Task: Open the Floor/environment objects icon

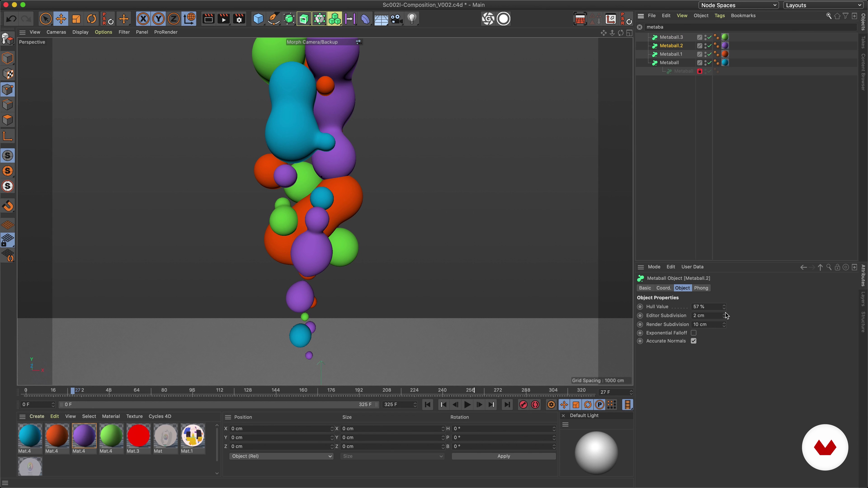Action: 381,19
